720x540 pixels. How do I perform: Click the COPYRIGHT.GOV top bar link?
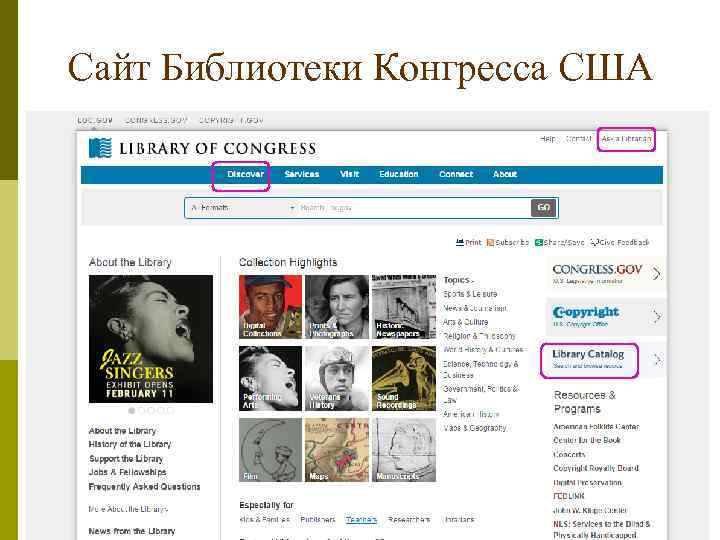(x=231, y=120)
